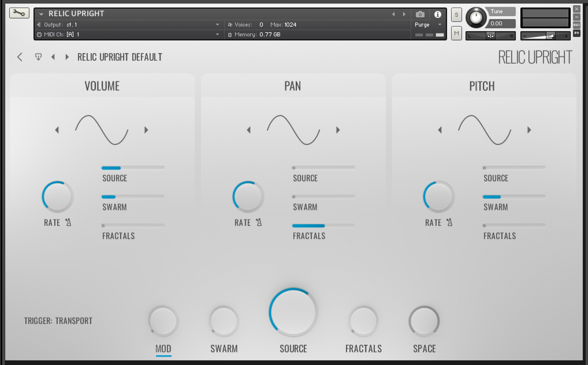Click the Volume RATE knob
Image resolution: width=588 pixels, height=365 pixels.
coord(57,197)
